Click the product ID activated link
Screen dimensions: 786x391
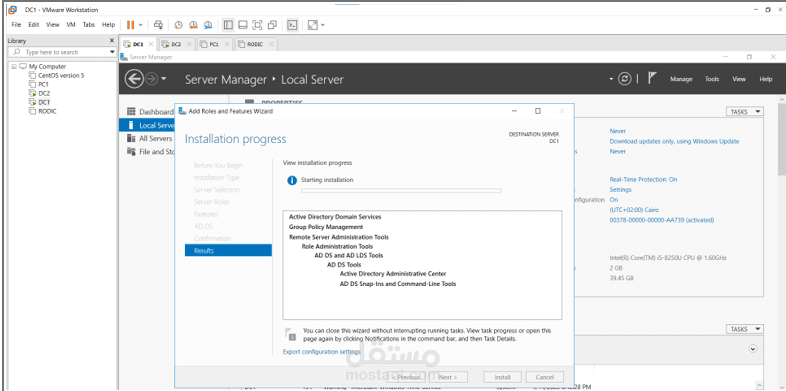click(x=662, y=220)
